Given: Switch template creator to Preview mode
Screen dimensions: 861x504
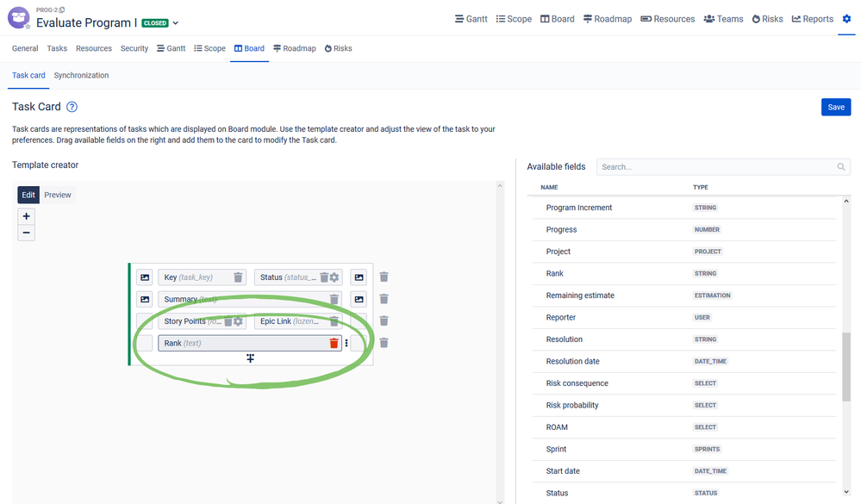Looking at the screenshot, I should point(58,195).
